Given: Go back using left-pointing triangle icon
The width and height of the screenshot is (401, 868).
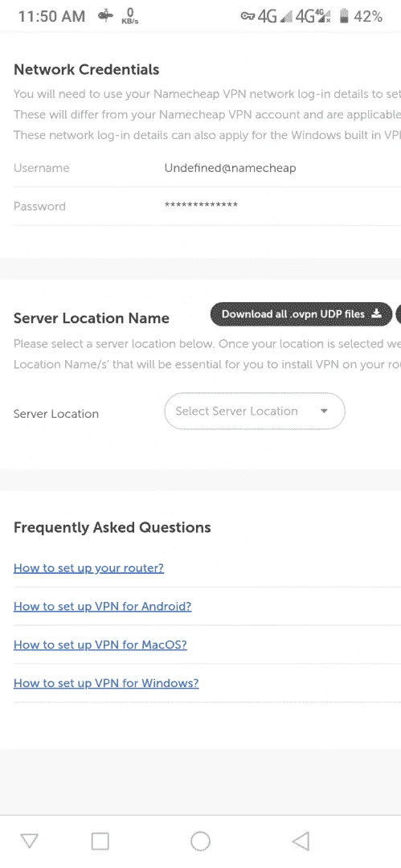Looking at the screenshot, I should point(301,841).
